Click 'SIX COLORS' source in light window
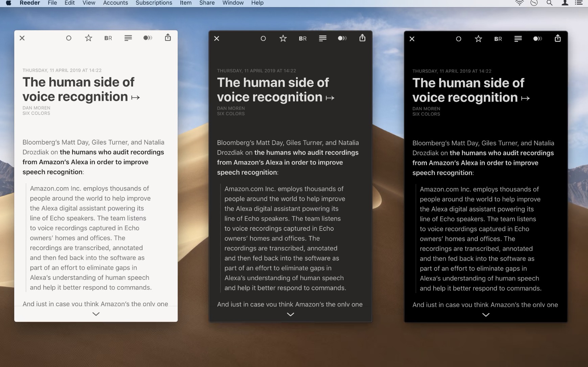The image size is (588, 367). click(37, 114)
